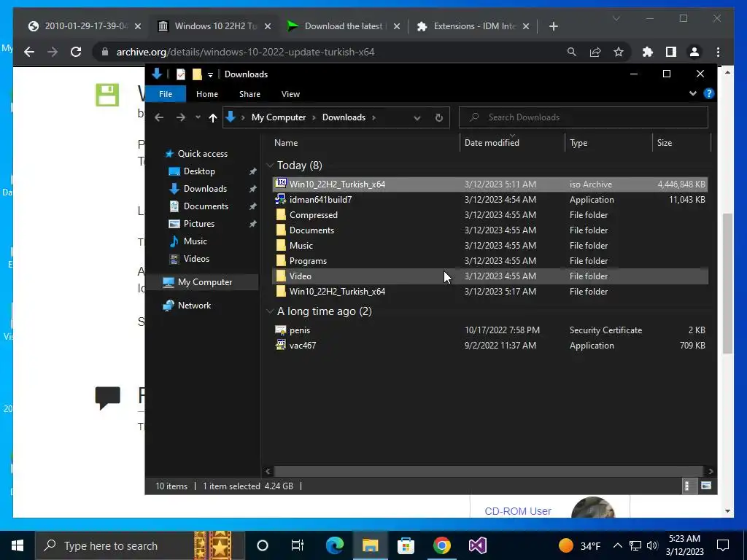Select Network in navigation pane
747x560 pixels.
[x=194, y=306]
